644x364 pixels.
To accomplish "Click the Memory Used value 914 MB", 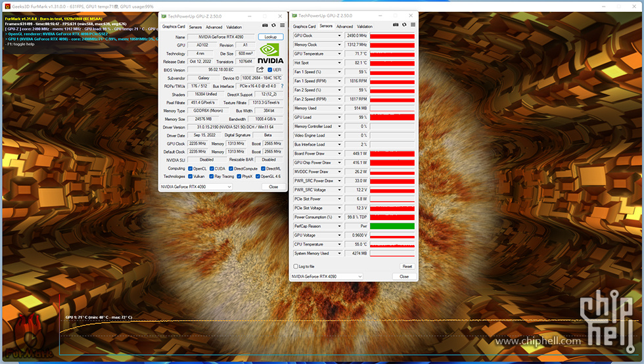I will (356, 108).
